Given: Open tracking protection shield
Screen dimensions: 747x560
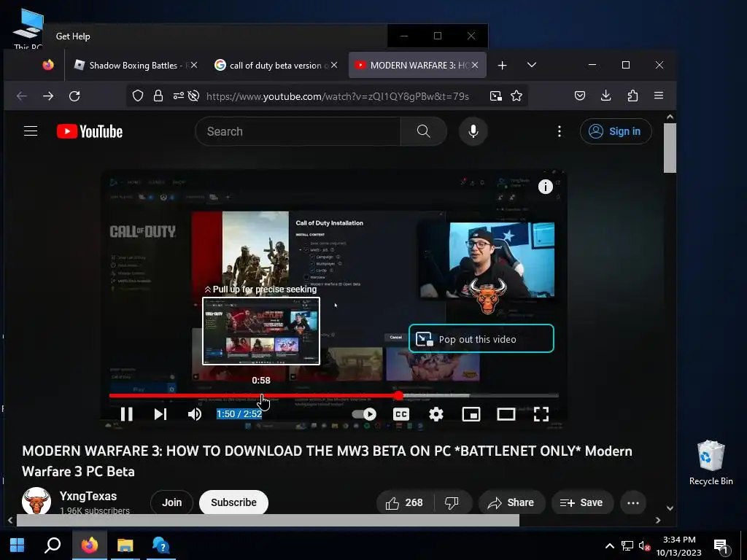Looking at the screenshot, I should (x=138, y=96).
